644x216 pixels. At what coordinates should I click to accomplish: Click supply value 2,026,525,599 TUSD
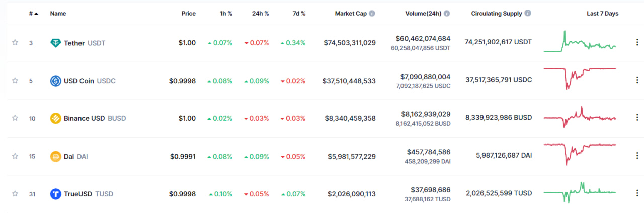pyautogui.click(x=499, y=193)
